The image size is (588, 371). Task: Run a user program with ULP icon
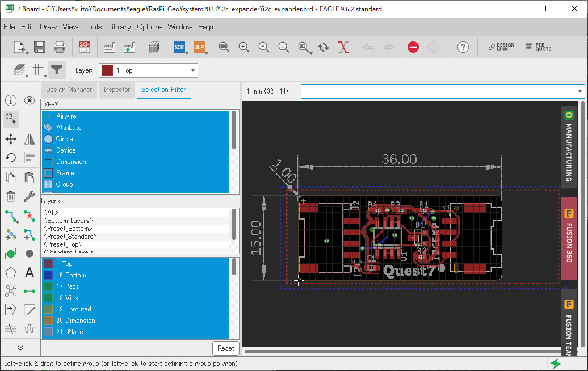tap(199, 47)
